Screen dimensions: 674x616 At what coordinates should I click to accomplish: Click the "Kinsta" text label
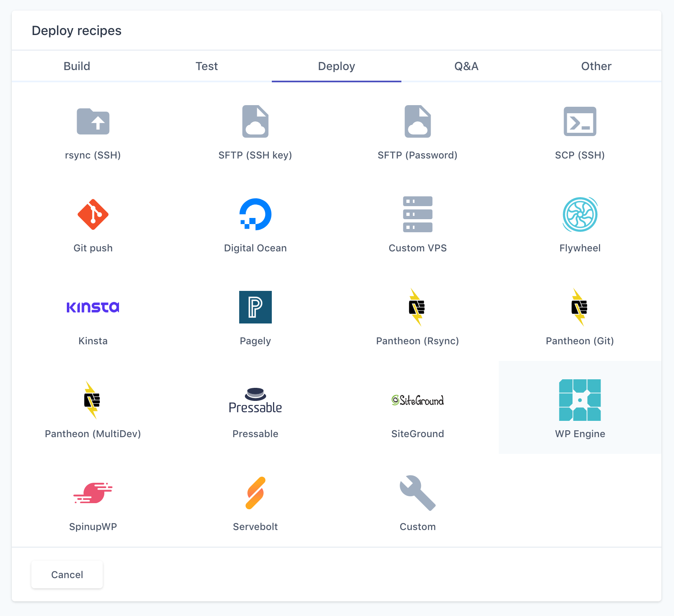(93, 341)
